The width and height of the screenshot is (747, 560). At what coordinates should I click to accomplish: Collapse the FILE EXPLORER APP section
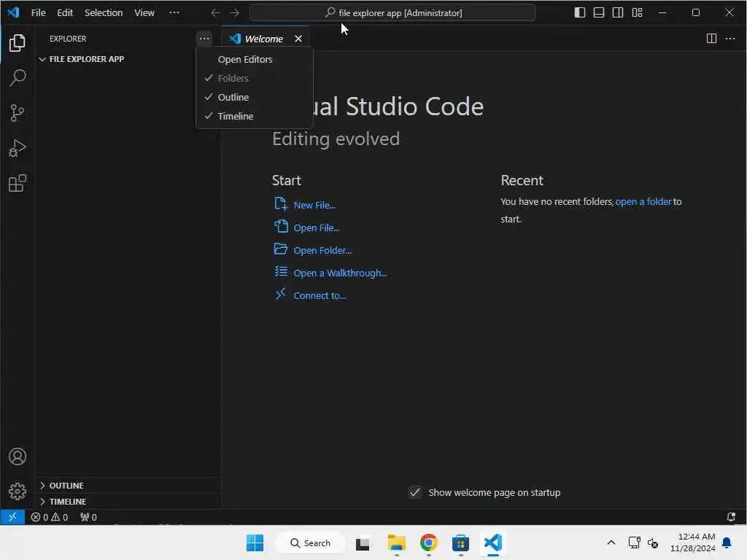coord(128,59)
